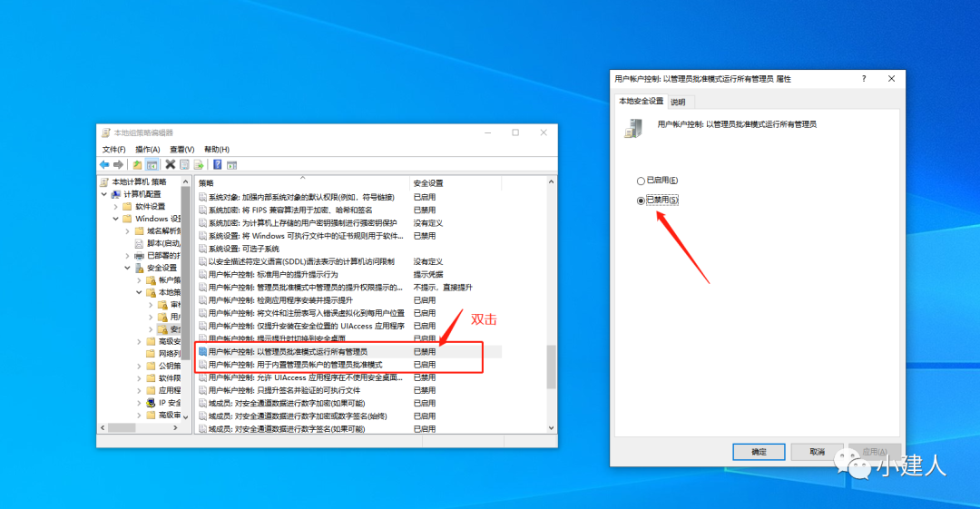The image size is (980, 509).
Task: Open the 文件(F) menu
Action: pos(113,150)
